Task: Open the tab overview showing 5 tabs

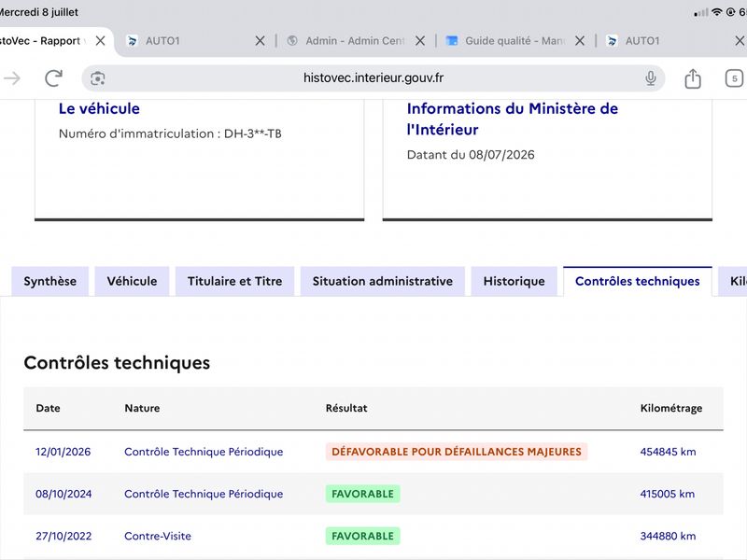Action: (734, 78)
